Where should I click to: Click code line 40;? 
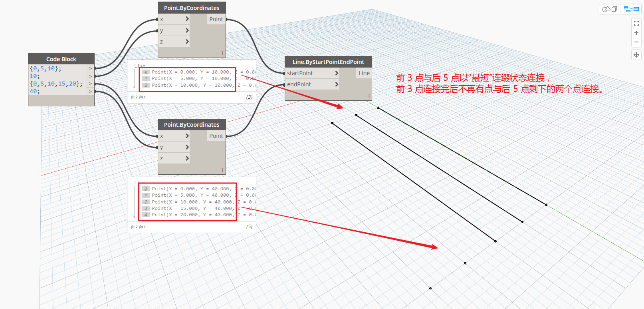35,91
